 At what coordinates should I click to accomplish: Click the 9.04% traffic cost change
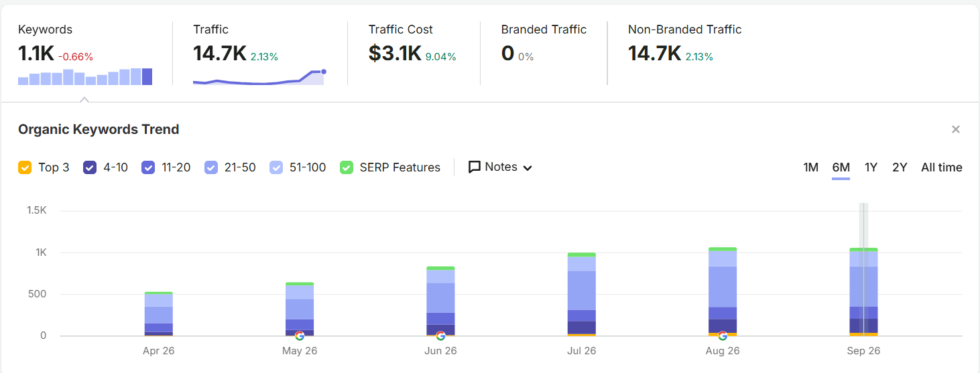pyautogui.click(x=441, y=57)
